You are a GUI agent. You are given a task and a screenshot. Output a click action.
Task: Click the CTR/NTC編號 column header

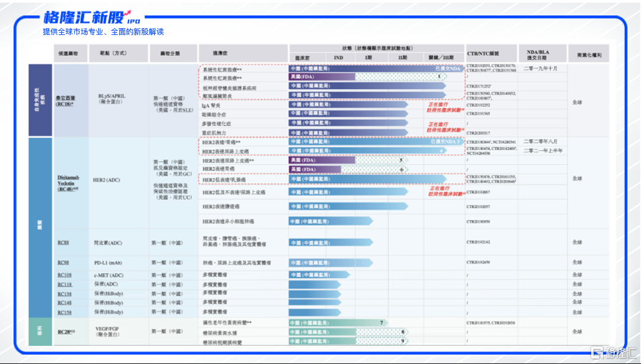coord(491,53)
